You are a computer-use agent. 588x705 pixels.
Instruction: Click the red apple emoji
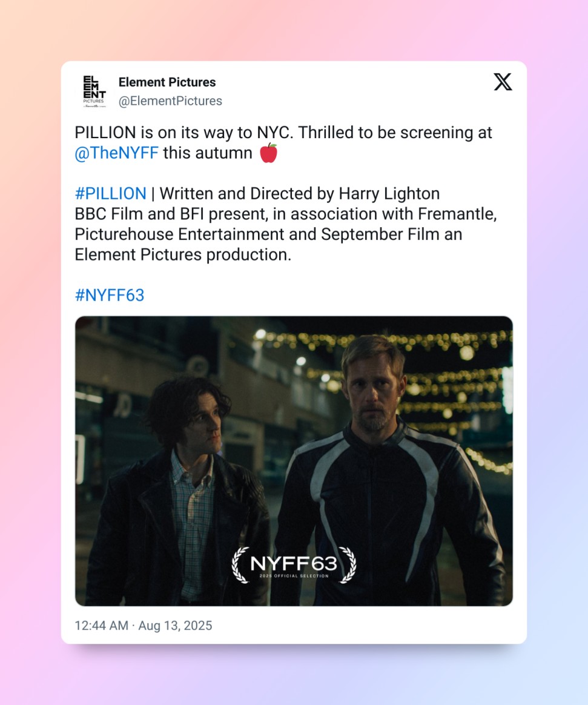click(268, 153)
